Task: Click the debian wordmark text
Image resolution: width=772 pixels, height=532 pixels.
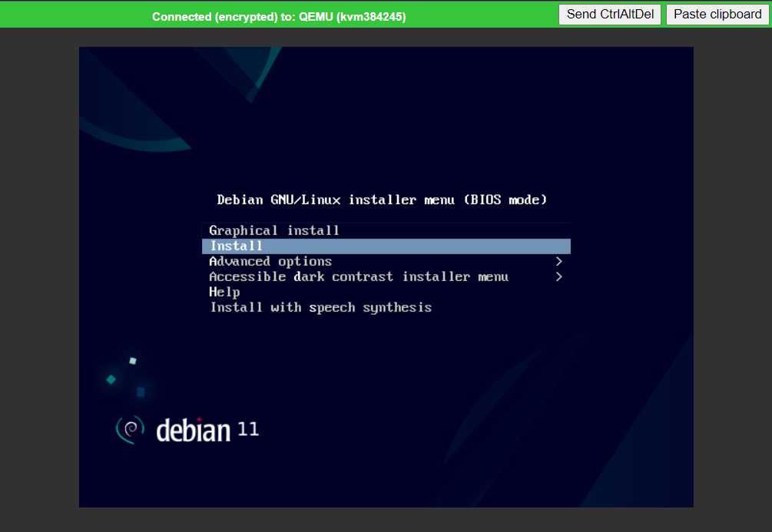Action: coord(193,430)
